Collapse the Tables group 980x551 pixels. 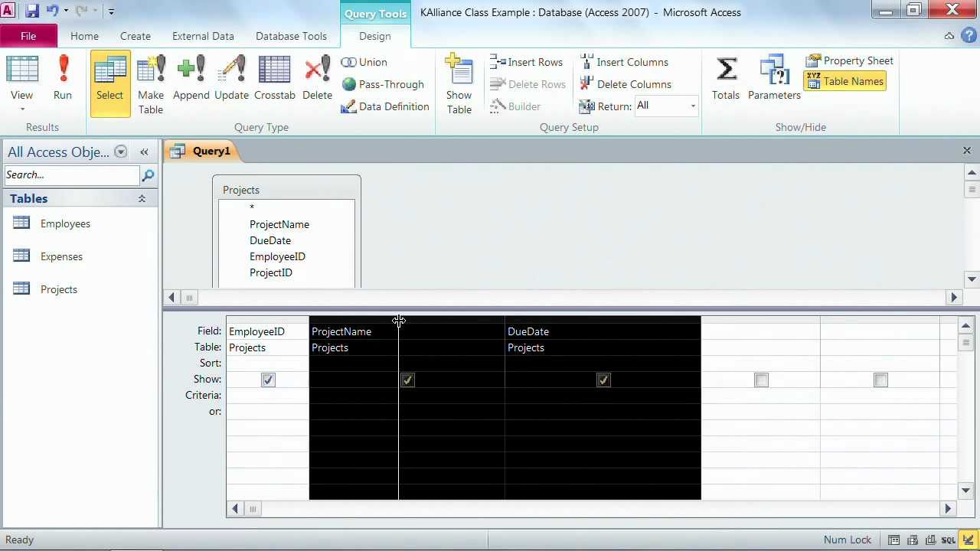pos(142,199)
